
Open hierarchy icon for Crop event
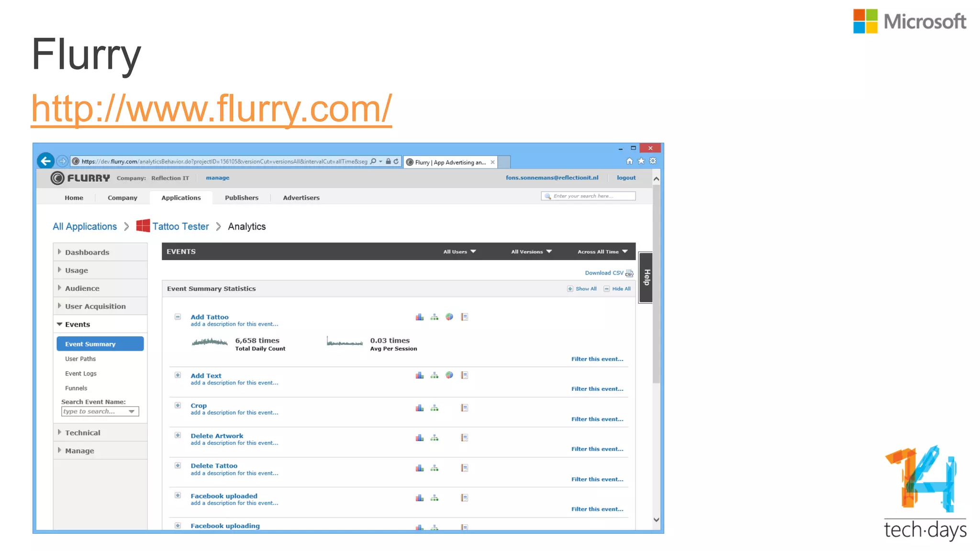point(434,408)
